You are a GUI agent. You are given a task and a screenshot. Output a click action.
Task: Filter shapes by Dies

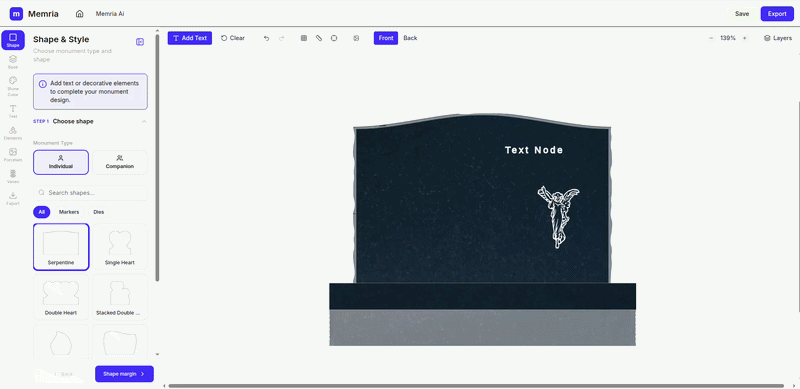tap(98, 212)
